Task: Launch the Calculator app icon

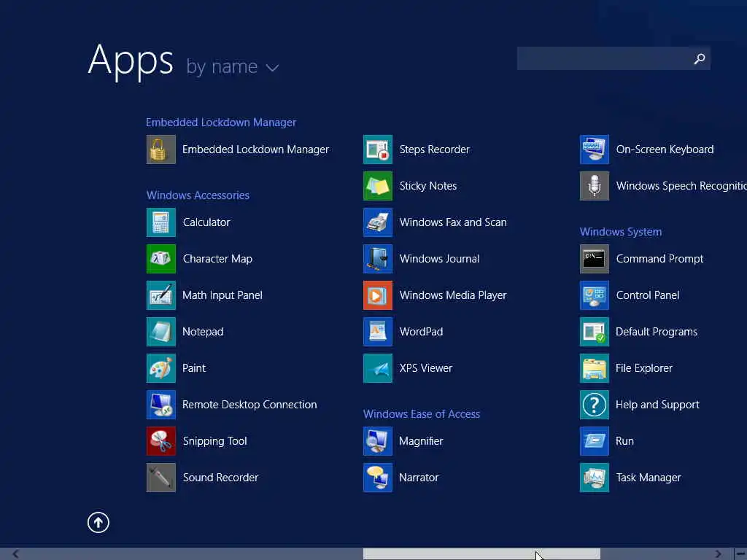Action: [x=161, y=222]
